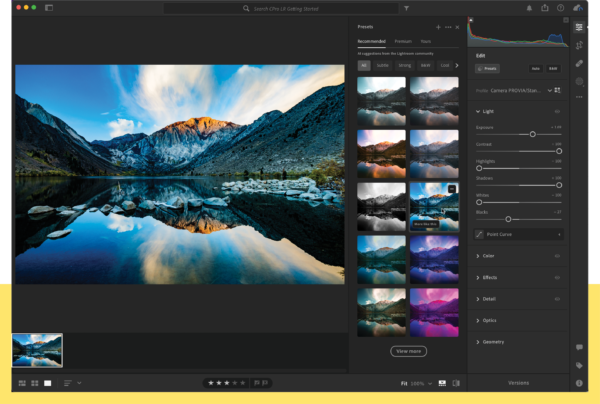Click the Presets button in Edit panel
600x404 pixels.
coord(487,68)
